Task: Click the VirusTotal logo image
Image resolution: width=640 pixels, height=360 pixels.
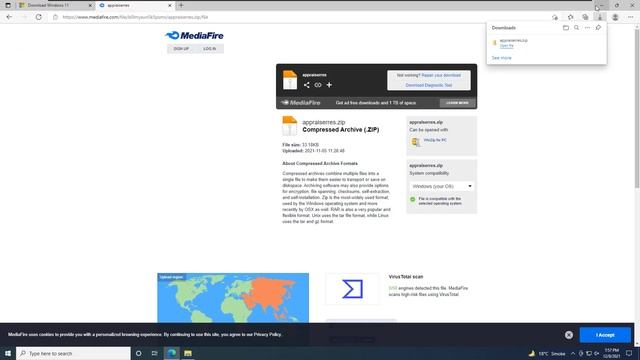Action: coord(353,289)
